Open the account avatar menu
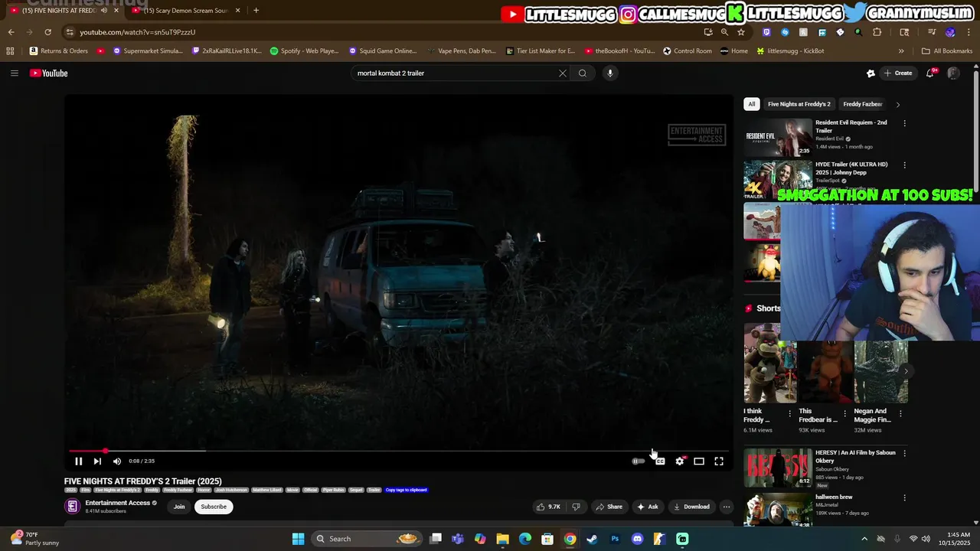 (953, 73)
